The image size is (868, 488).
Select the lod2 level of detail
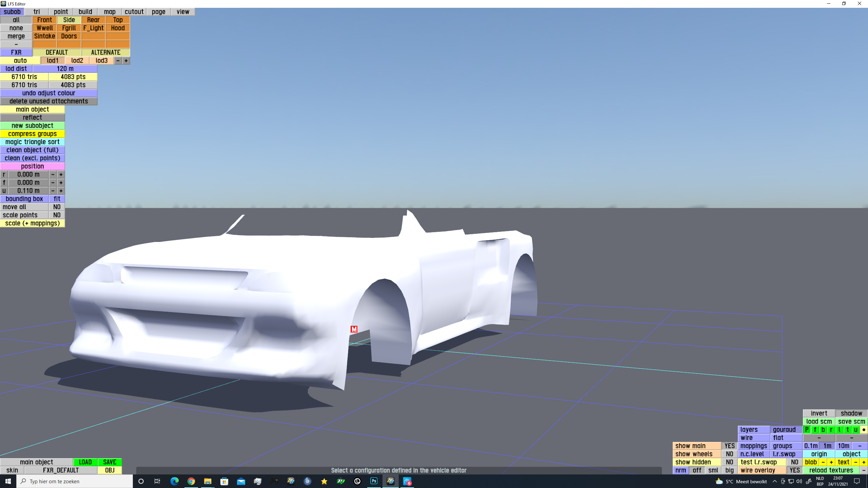(x=77, y=61)
